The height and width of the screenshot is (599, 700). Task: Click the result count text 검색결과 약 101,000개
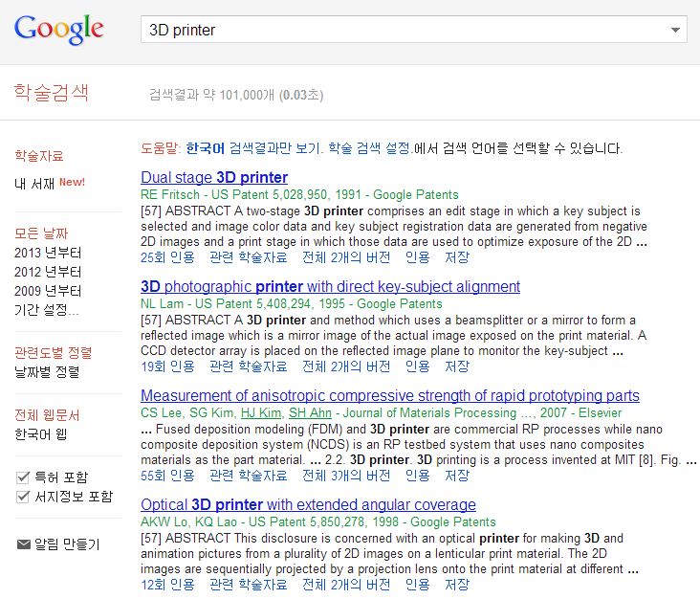(211, 95)
